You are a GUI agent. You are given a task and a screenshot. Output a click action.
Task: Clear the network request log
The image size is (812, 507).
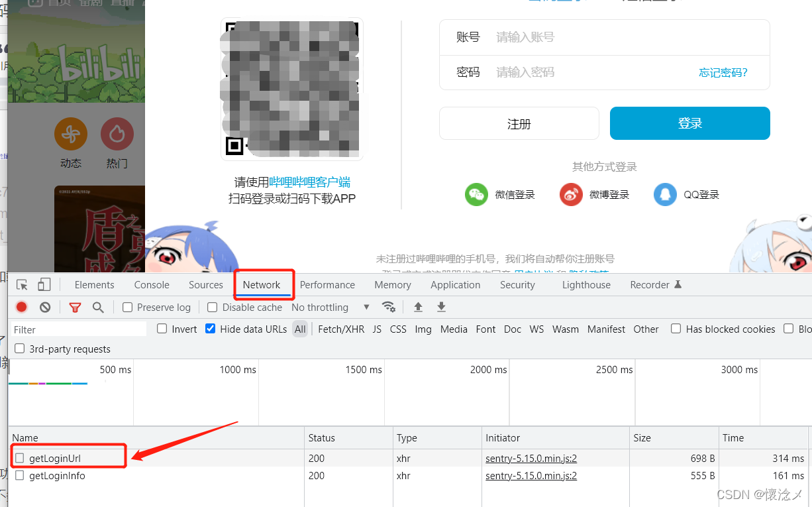pyautogui.click(x=44, y=307)
